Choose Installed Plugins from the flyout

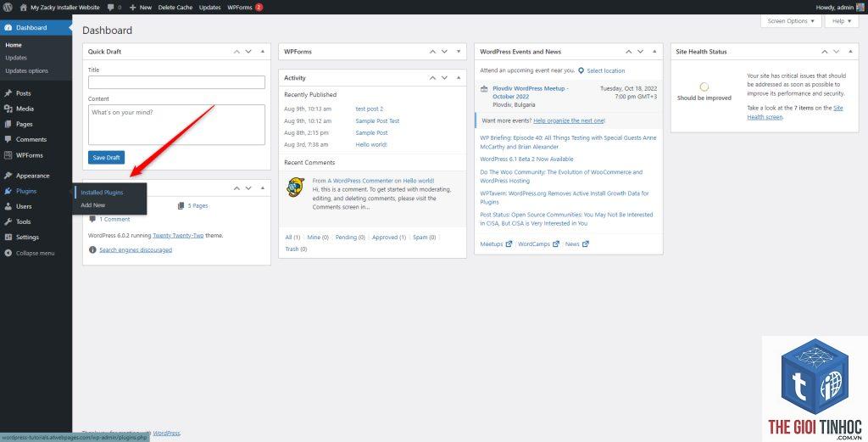pos(102,193)
